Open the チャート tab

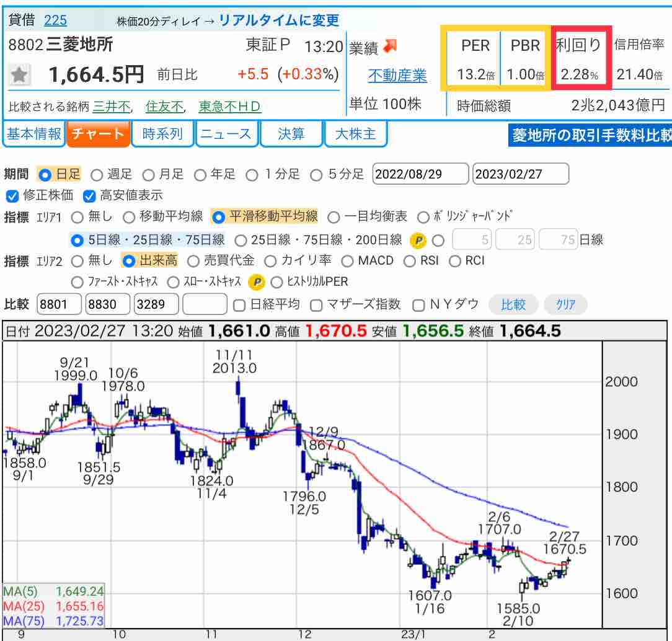coord(98,134)
